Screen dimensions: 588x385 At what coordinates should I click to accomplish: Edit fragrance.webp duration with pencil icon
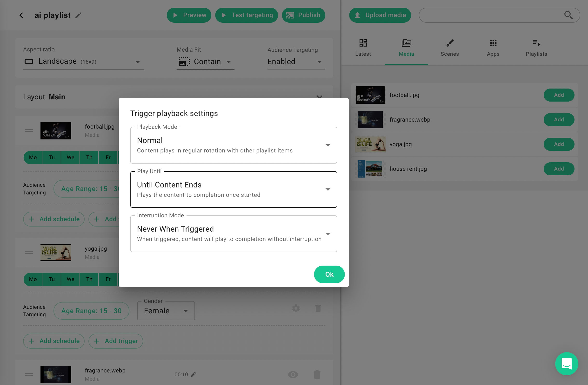[x=194, y=374]
